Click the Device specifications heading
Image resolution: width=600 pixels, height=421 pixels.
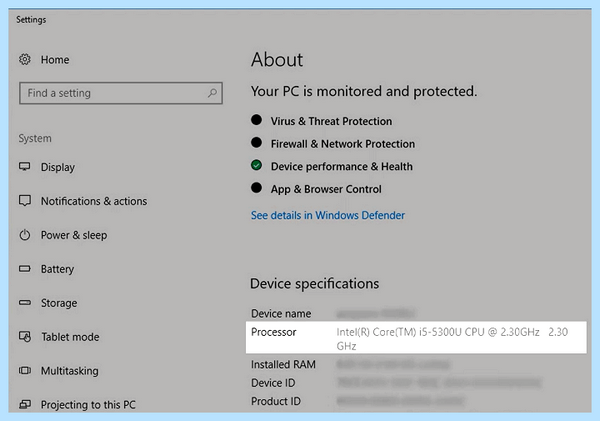(315, 284)
